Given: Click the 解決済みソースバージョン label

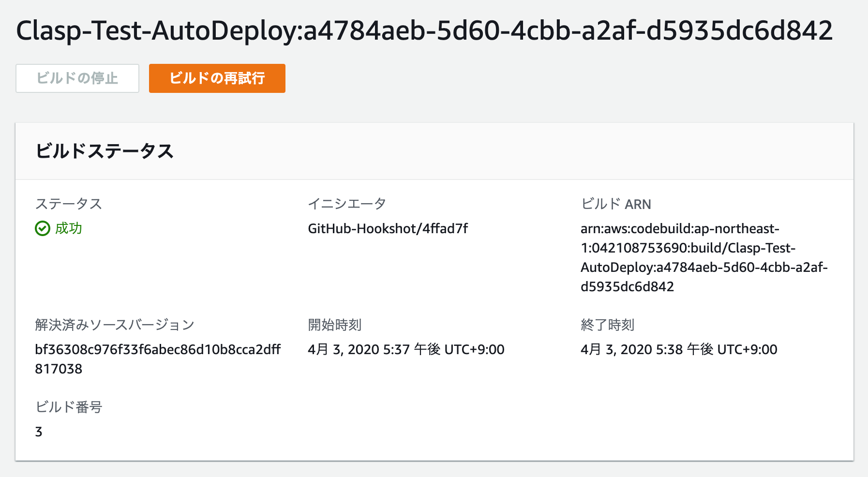Looking at the screenshot, I should point(114,325).
